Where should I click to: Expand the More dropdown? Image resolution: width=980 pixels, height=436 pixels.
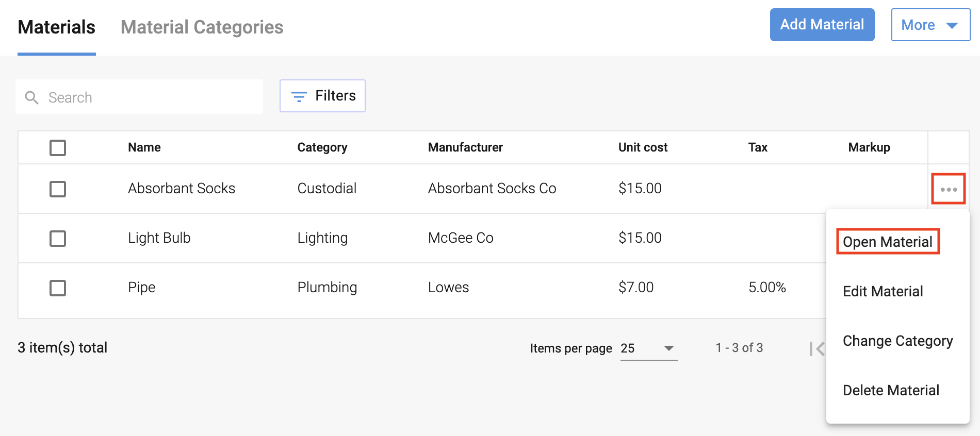930,25
